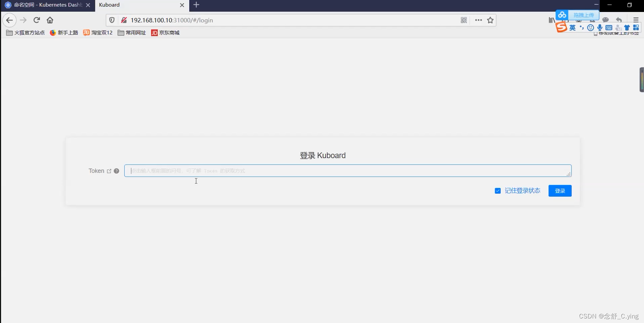Open 火狐官方站点 bookmark folder
This screenshot has height=323, width=644.
point(25,33)
